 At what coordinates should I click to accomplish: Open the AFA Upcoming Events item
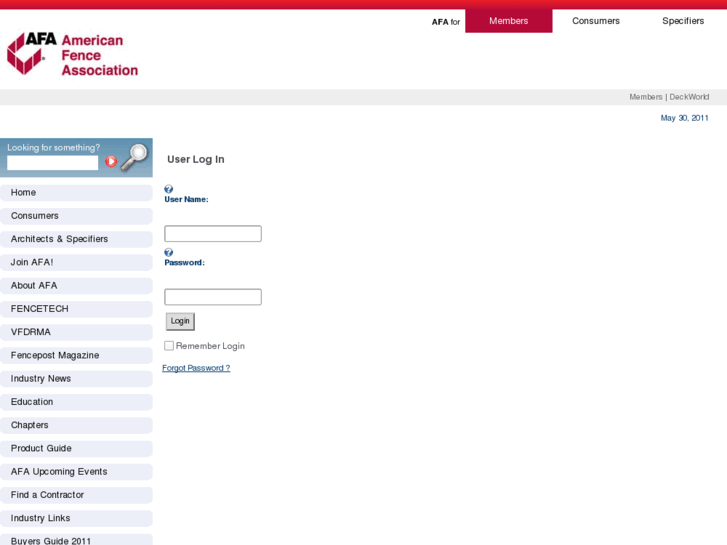77,472
